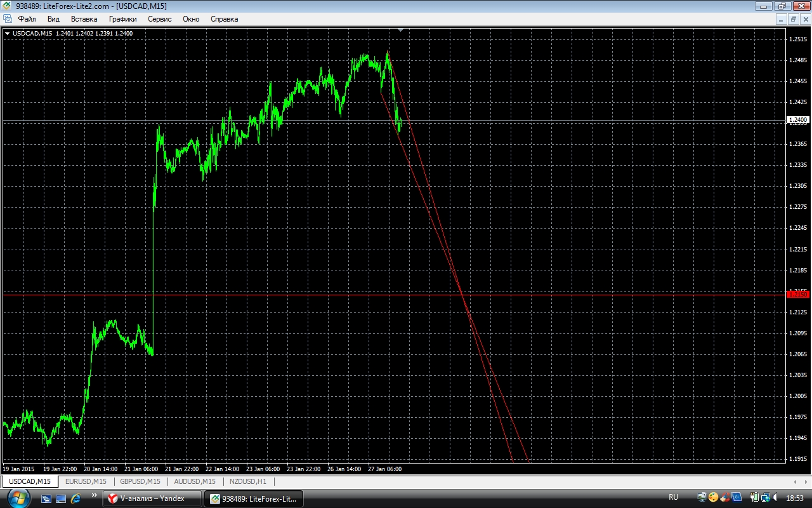Image resolution: width=812 pixels, height=508 pixels.
Task: Open the Справка menu
Action: [224, 19]
